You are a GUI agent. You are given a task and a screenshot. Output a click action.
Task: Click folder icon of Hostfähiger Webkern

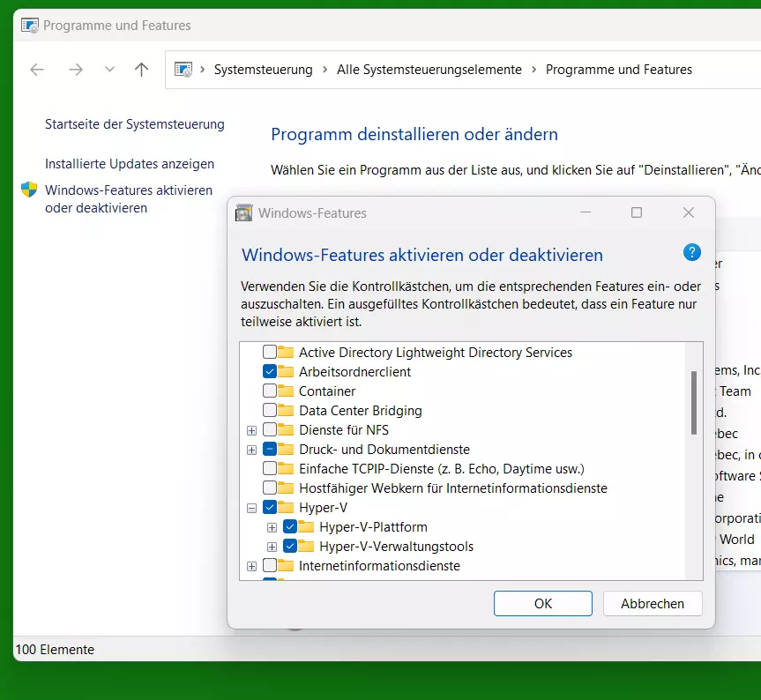coord(286,488)
